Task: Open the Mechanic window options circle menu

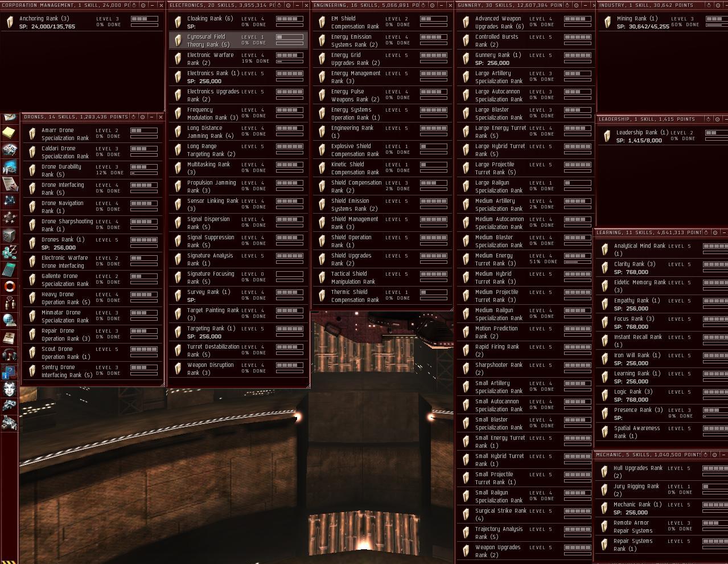Action: coord(714,455)
